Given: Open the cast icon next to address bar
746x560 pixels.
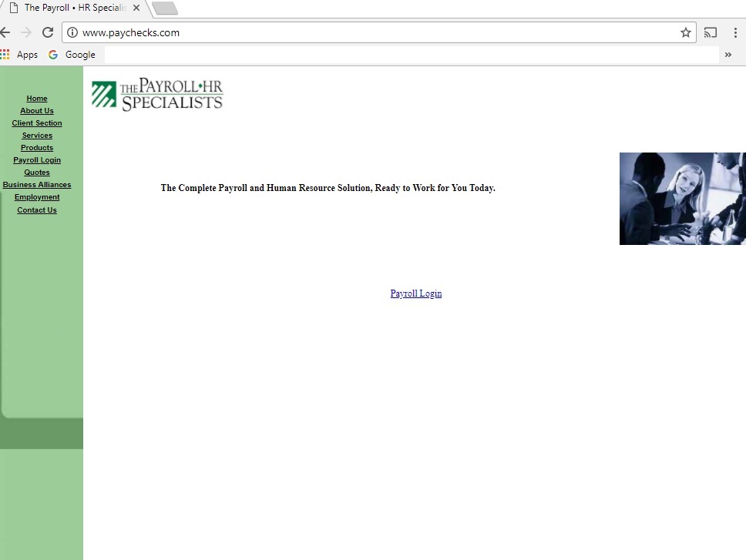Looking at the screenshot, I should [x=711, y=32].
